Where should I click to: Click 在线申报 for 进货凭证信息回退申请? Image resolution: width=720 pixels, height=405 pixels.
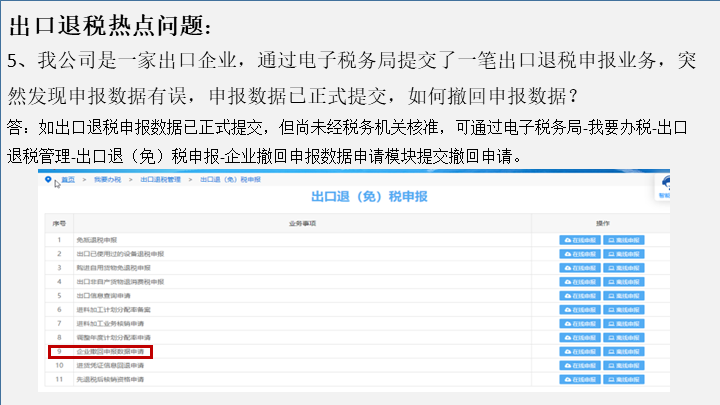[x=580, y=366]
